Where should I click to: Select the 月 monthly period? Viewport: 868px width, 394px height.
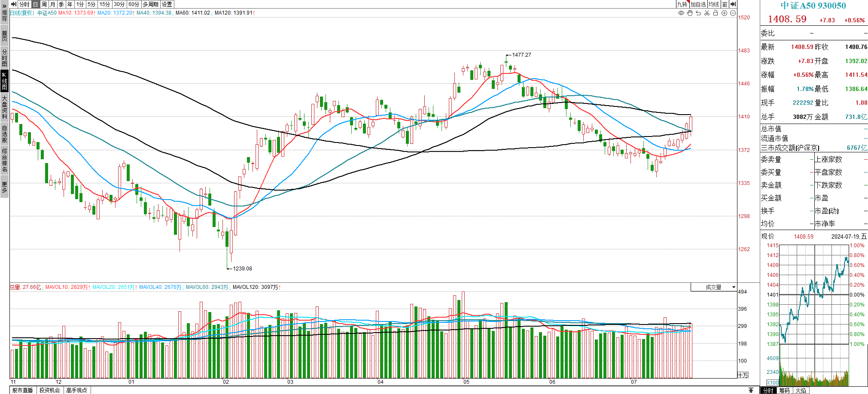52,4
